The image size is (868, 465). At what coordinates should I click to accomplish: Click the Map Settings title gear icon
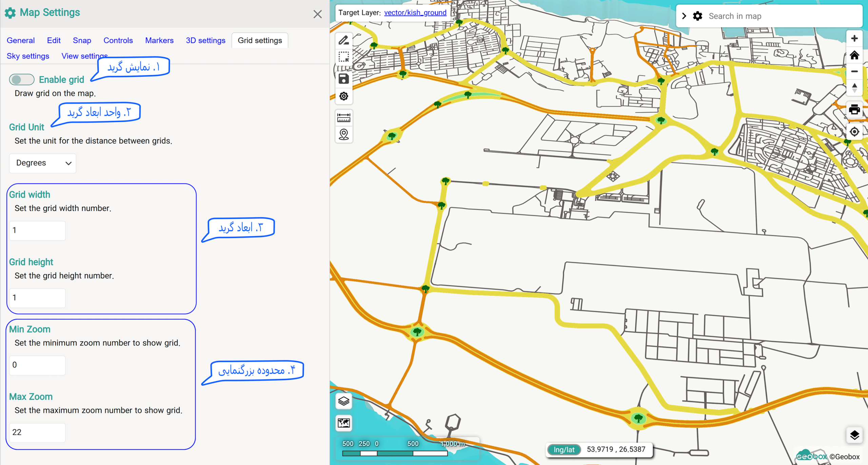(10, 13)
